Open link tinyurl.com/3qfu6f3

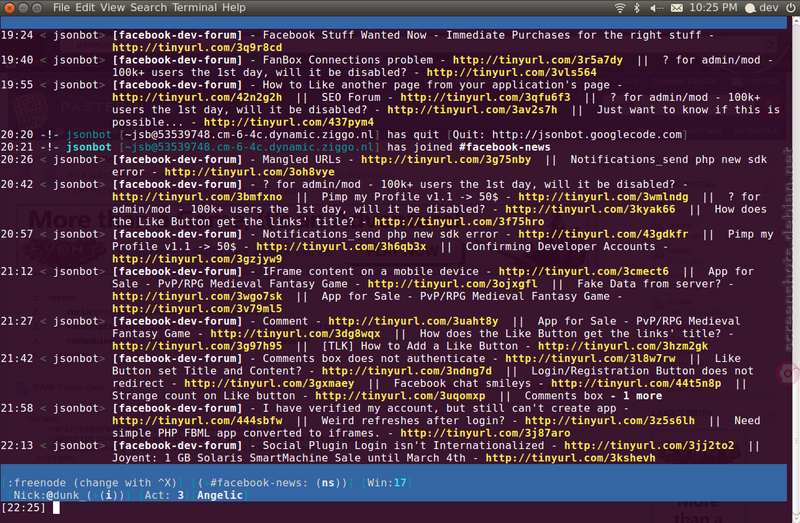click(x=485, y=97)
